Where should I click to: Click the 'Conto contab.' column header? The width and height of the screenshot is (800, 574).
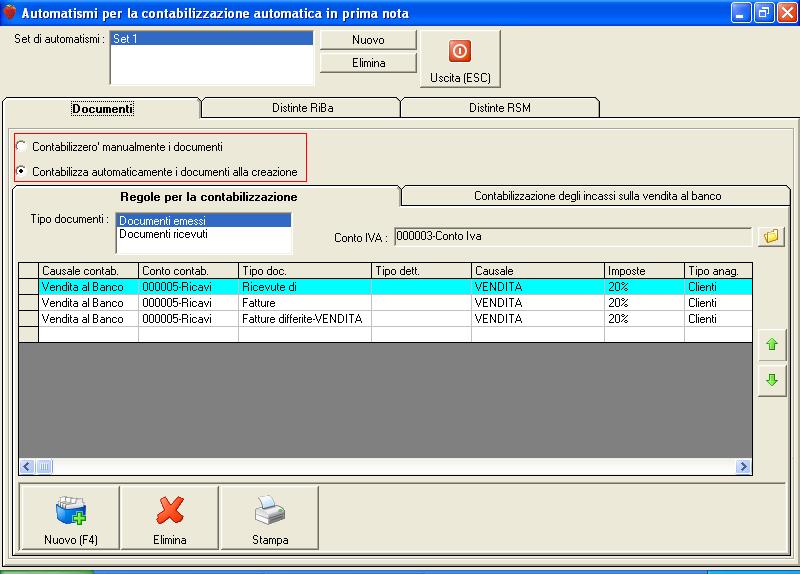[188, 270]
